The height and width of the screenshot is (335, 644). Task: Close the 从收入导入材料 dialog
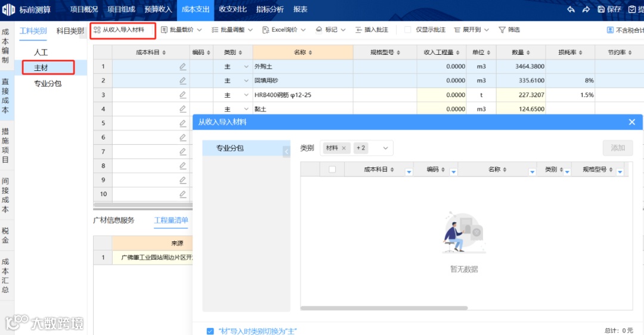pos(631,122)
